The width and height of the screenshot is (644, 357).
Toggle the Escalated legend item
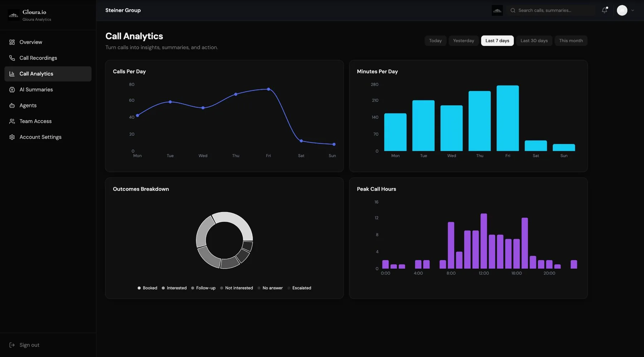coord(299,288)
